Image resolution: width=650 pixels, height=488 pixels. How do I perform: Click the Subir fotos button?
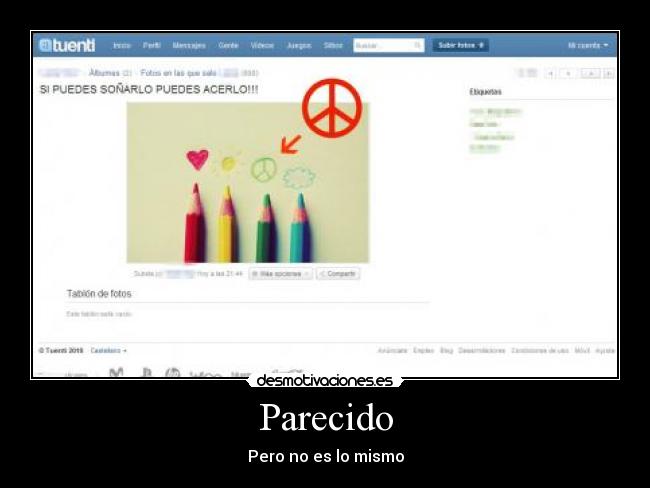pos(461,45)
